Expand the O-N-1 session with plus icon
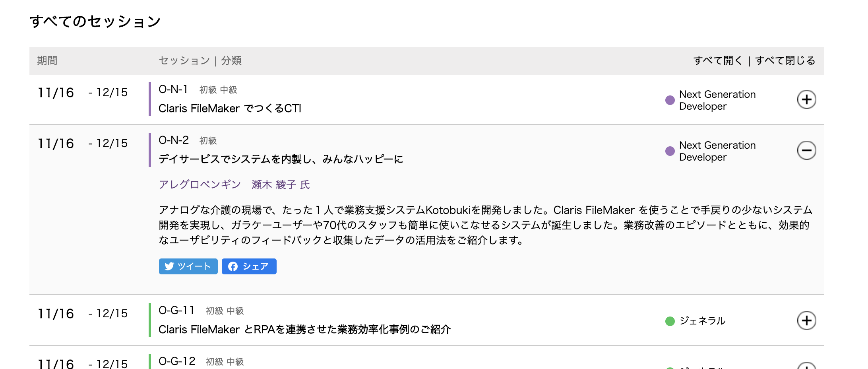 [806, 99]
